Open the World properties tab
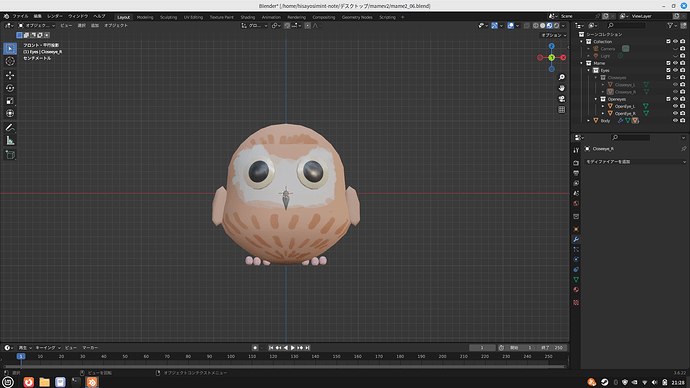This screenshot has width=690, height=388. [576, 203]
